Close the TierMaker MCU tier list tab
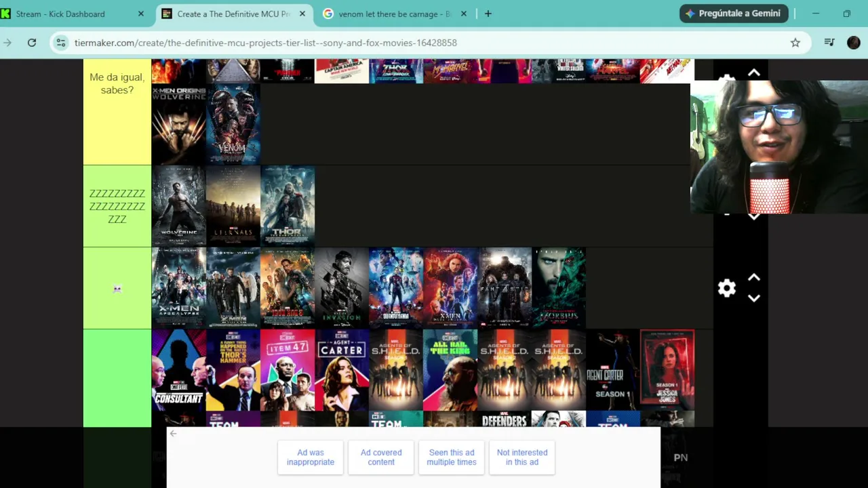The image size is (868, 488). point(302,14)
